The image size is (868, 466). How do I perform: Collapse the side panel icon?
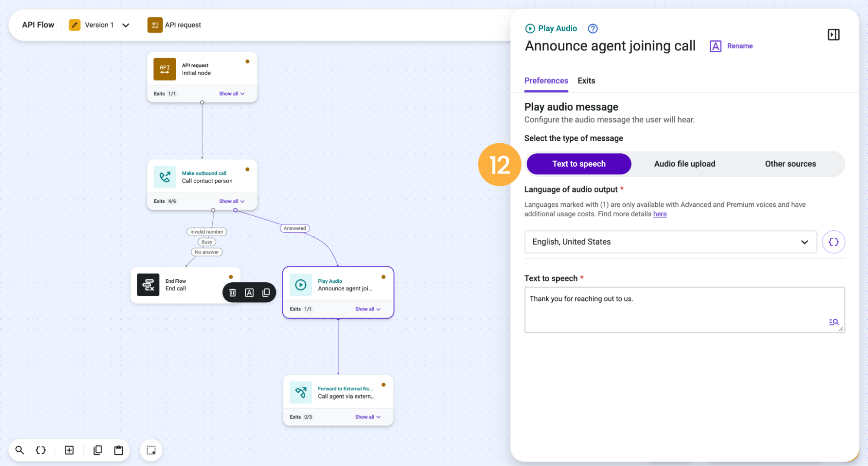[x=833, y=35]
